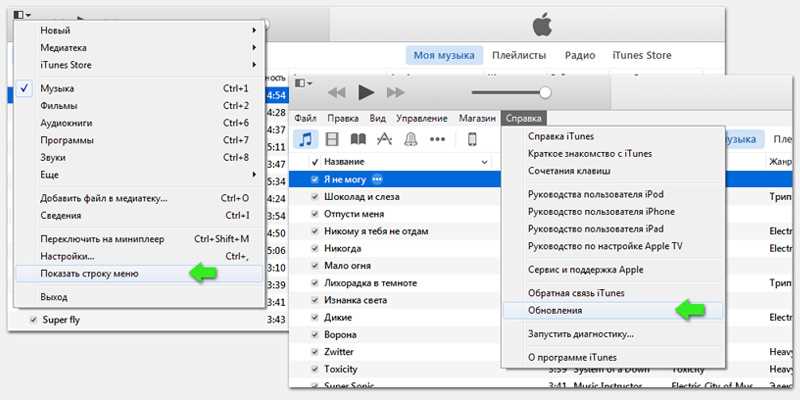Uncheck Никому я тебя не отдам checkbox

point(315,232)
